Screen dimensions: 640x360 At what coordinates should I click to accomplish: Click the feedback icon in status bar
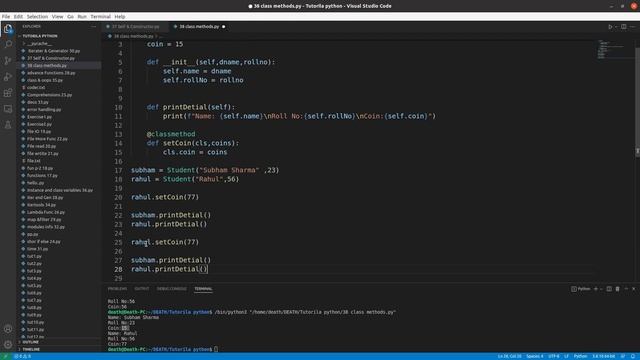coord(623,356)
